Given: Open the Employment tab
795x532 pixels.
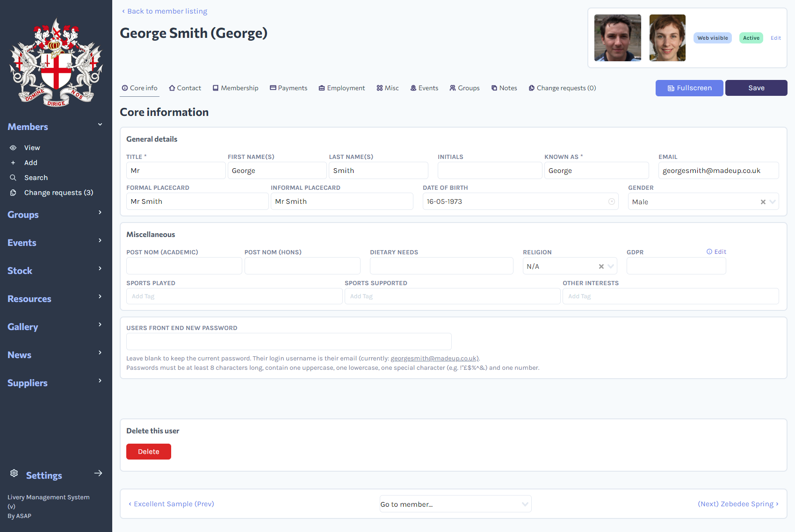Looking at the screenshot, I should click(341, 88).
